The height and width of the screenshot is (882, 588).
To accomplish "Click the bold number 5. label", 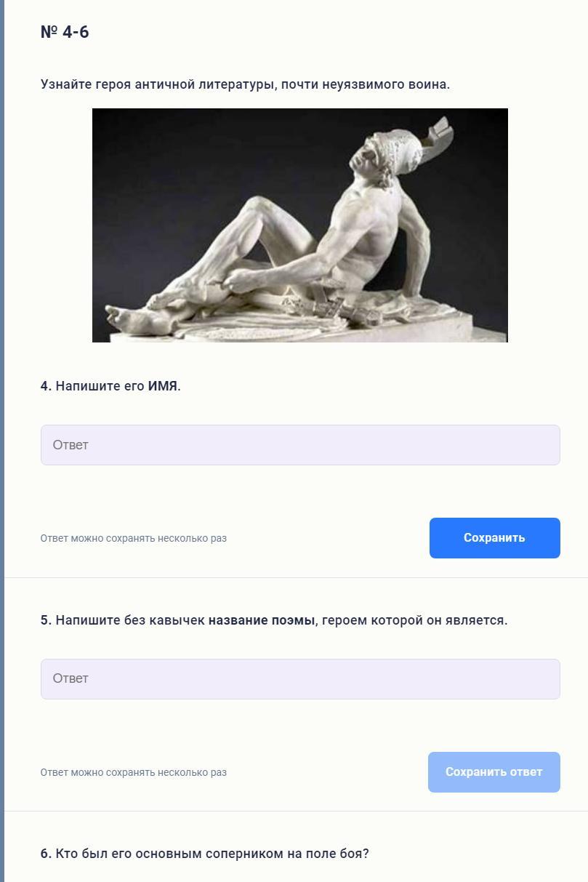I will [47, 620].
